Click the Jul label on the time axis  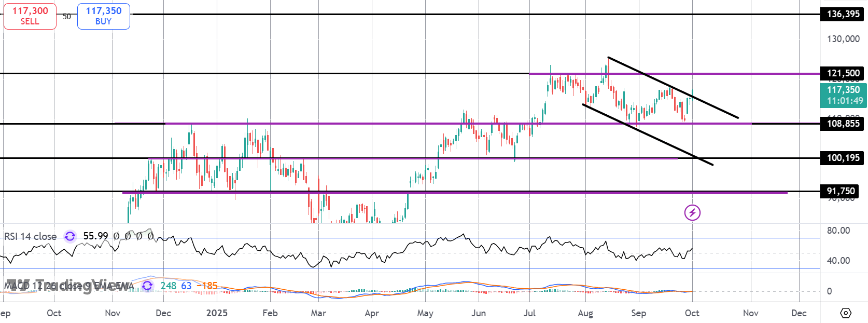(x=529, y=313)
